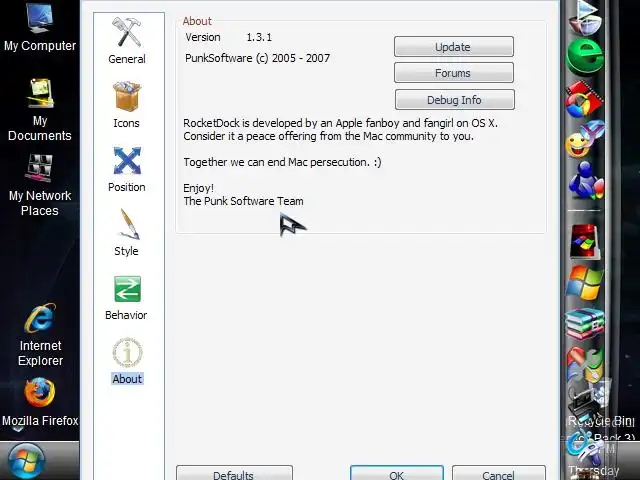Screen dimensions: 640x480
Task: Launch the green 'e' icon in the dock
Action: [584, 57]
